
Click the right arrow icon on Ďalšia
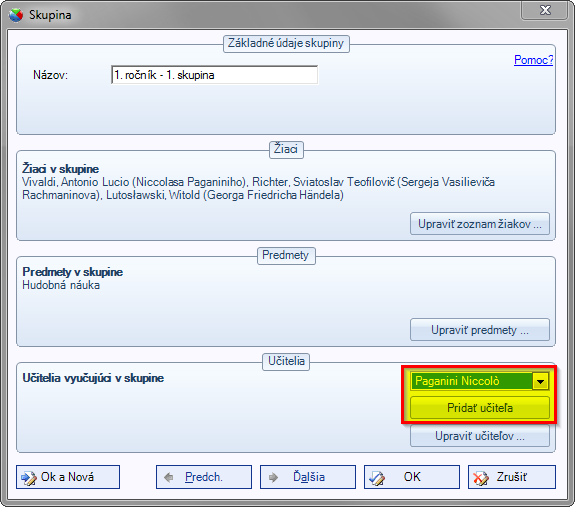click(273, 477)
